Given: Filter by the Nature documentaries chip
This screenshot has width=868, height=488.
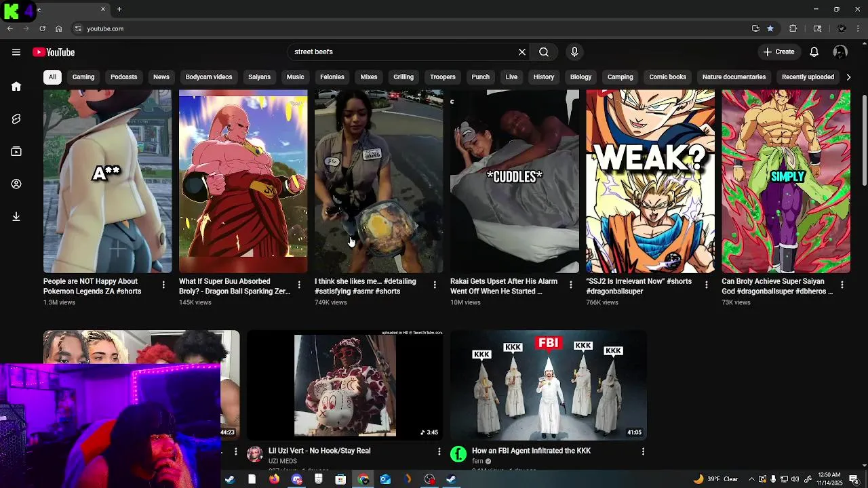Looking at the screenshot, I should click(734, 77).
